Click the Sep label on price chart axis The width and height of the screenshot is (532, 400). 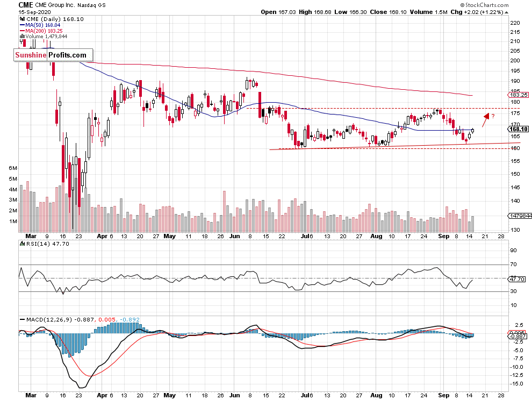443,236
